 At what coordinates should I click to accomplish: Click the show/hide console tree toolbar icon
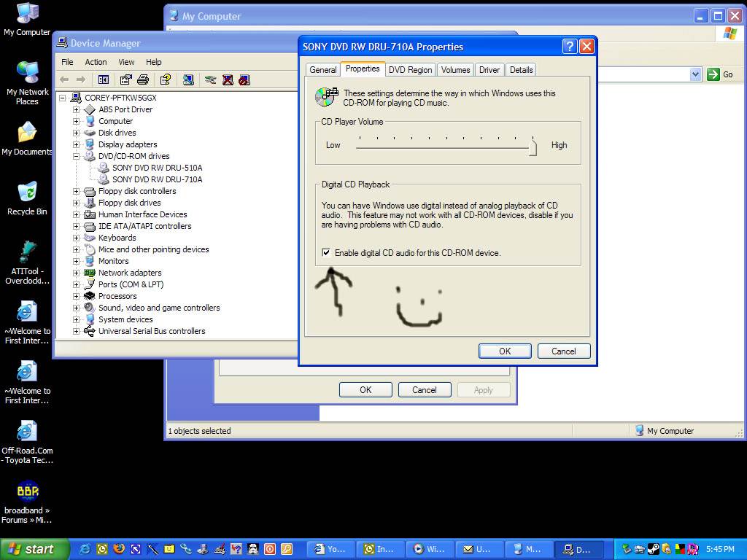coord(104,79)
